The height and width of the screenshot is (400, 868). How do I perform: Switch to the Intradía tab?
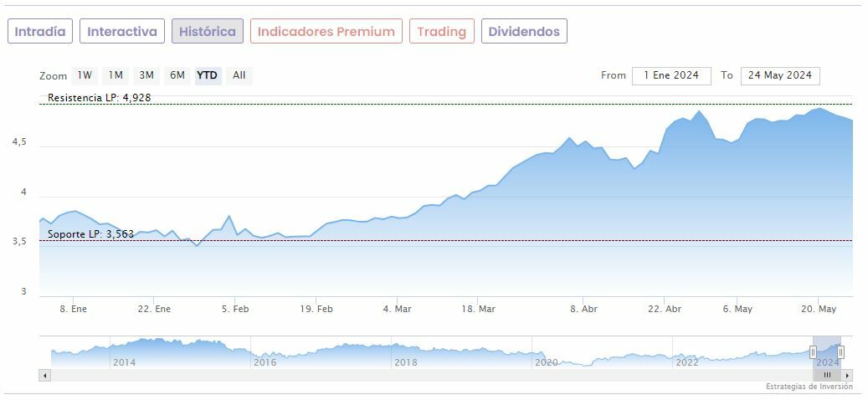click(40, 32)
